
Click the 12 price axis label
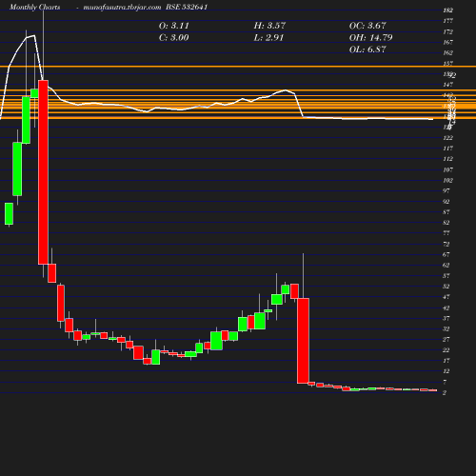[446, 371]
